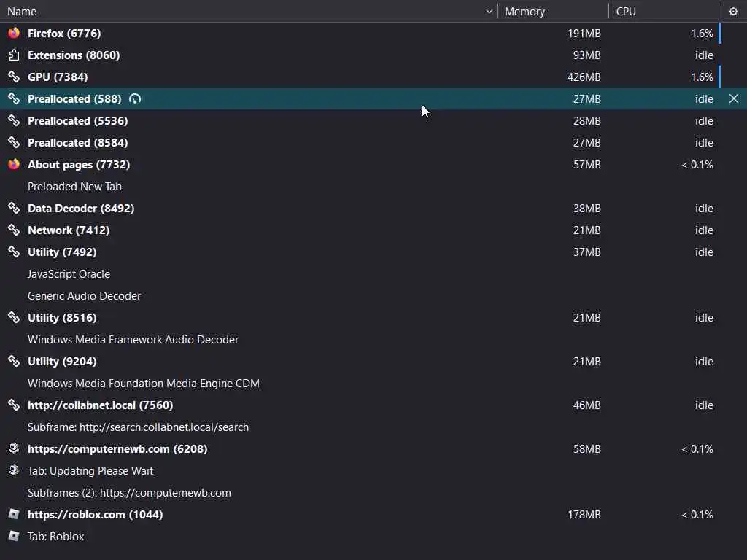
Task: Click the process icon next to GPU (7384)
Action: (x=14, y=77)
